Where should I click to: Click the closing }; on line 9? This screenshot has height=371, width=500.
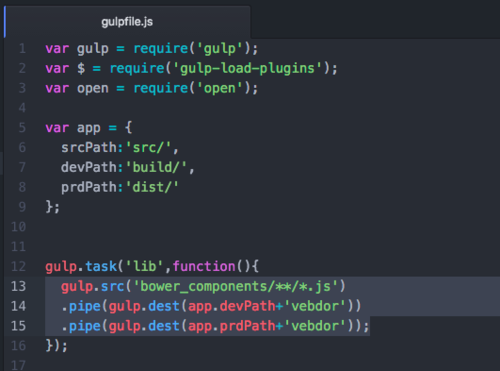click(x=53, y=207)
